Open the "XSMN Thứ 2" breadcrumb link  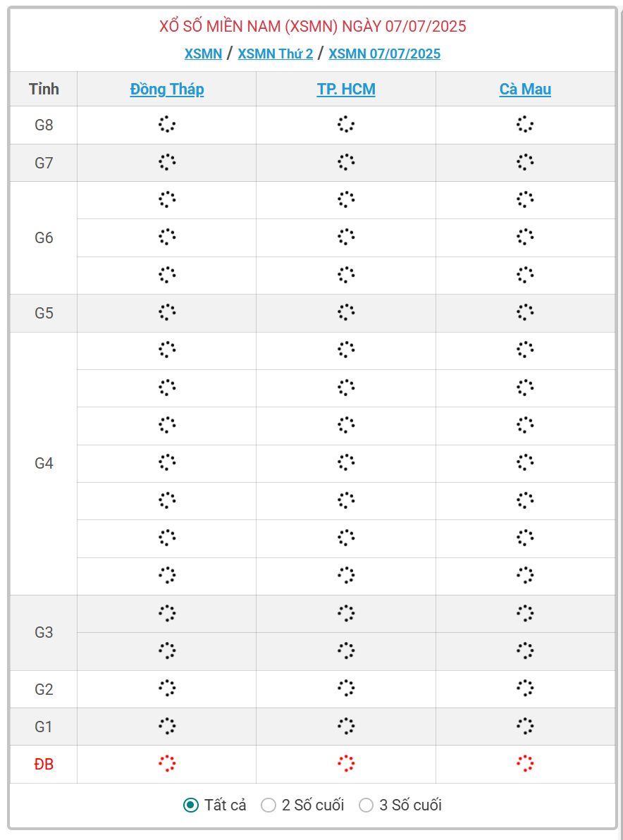(275, 54)
